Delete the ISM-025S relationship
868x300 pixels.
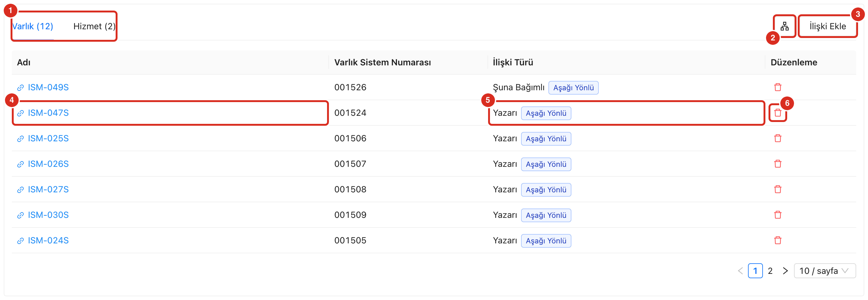tap(778, 138)
